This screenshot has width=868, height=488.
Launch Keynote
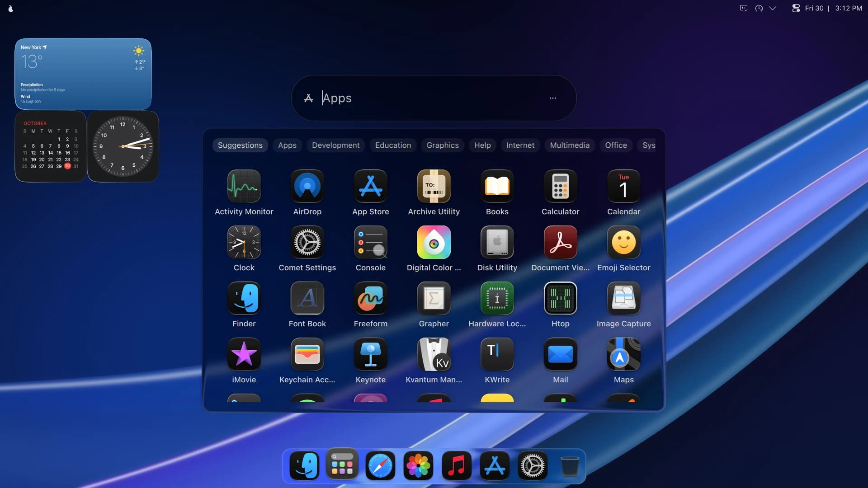pos(371,354)
